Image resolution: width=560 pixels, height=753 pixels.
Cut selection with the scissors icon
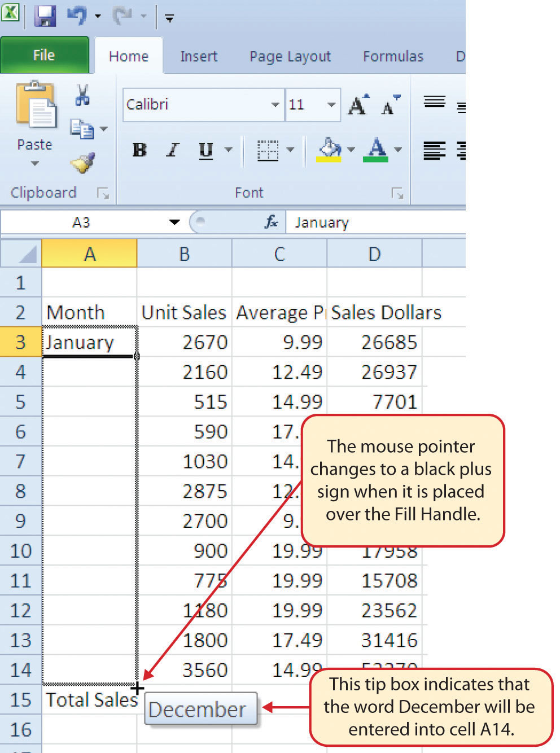tap(82, 95)
